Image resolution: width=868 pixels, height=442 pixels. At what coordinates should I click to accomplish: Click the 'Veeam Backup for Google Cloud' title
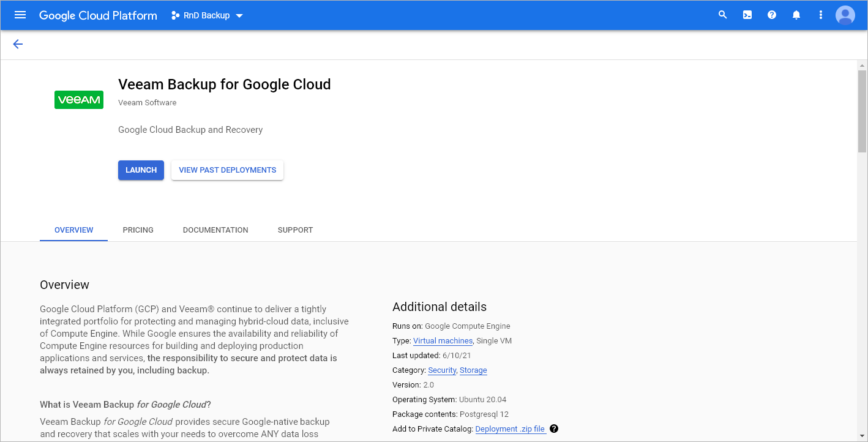click(225, 84)
